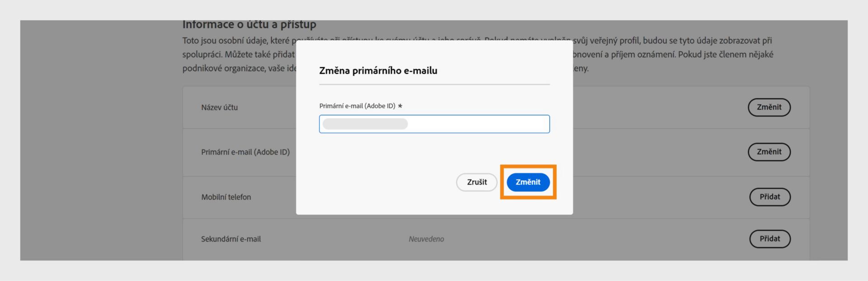Viewport: 868px width, 281px height.
Task: Click Změnit button in Název účtu row
Action: [x=769, y=107]
